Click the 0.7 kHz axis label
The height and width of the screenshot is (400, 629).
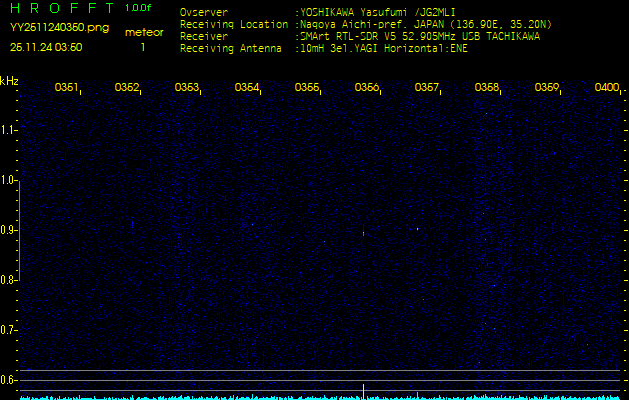coord(8,330)
